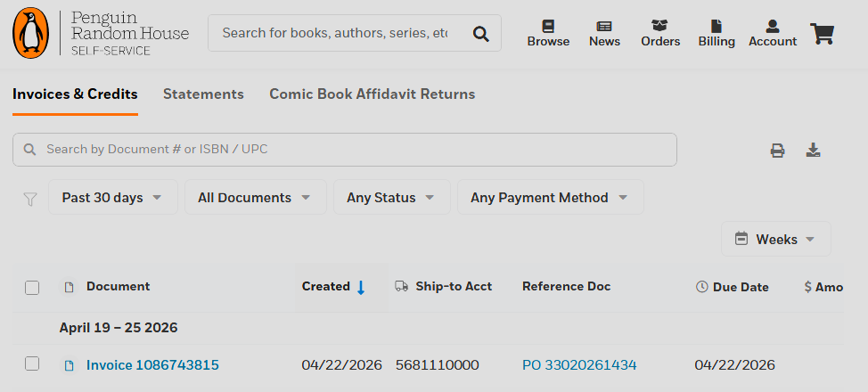Image resolution: width=868 pixels, height=392 pixels.
Task: Click the print invoices icon
Action: 777,150
